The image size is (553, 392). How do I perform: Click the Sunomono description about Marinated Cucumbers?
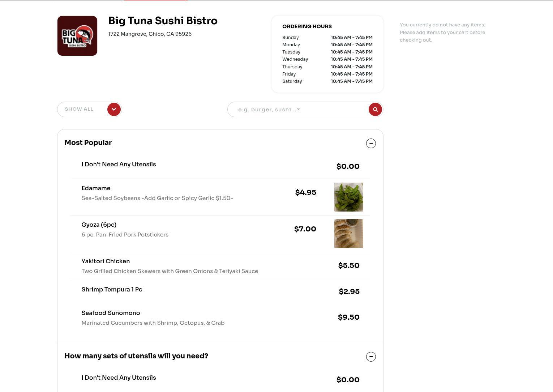tap(153, 323)
